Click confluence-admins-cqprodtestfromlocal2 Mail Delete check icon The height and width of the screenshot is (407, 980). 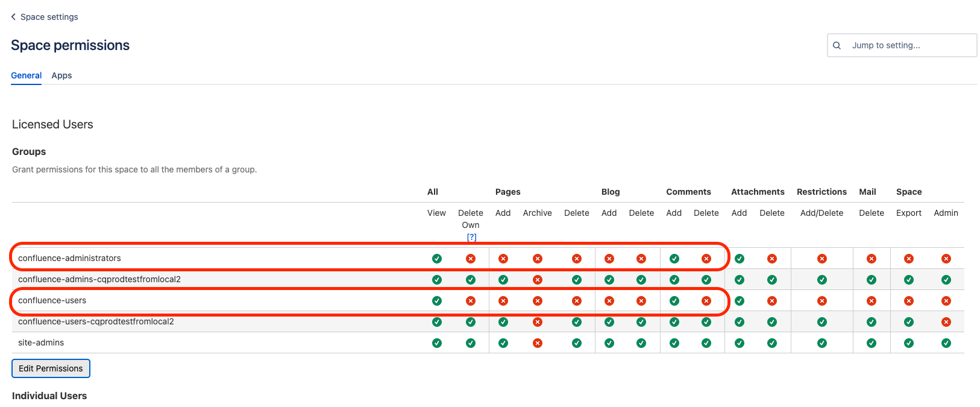click(x=872, y=280)
